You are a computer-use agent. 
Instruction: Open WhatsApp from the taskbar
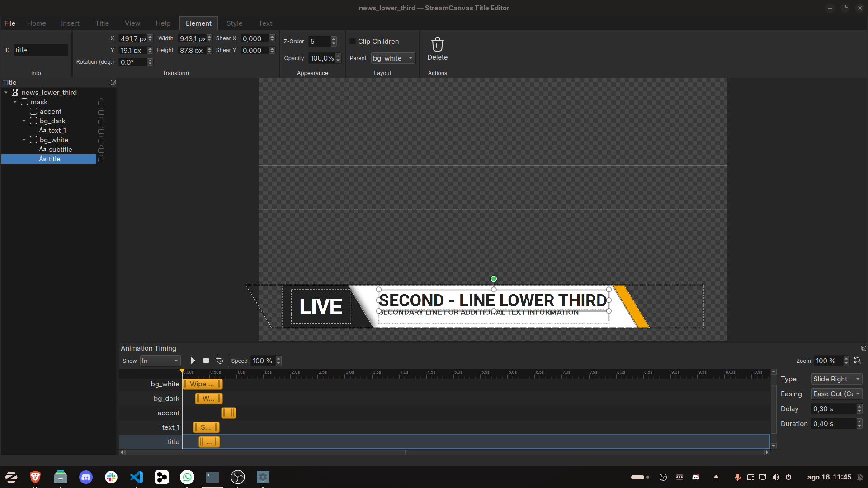coord(187,477)
